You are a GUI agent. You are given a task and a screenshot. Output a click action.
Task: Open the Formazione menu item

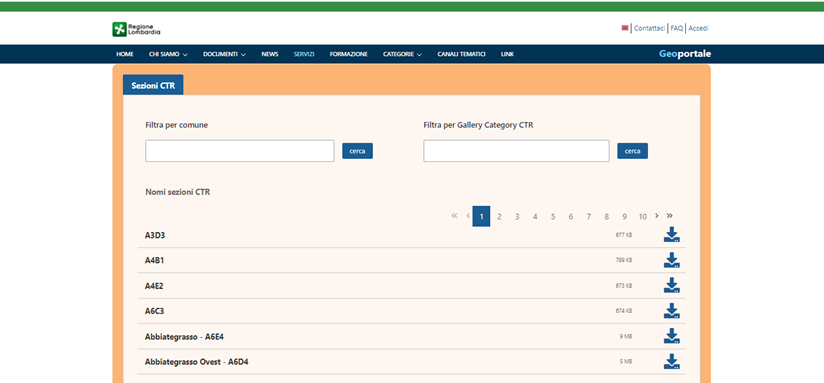click(348, 54)
